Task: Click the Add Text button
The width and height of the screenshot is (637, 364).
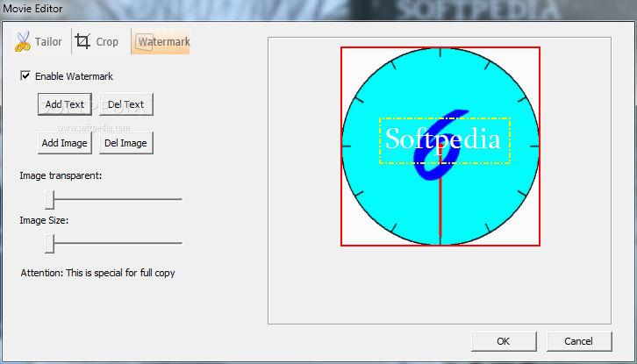Action: (x=65, y=104)
